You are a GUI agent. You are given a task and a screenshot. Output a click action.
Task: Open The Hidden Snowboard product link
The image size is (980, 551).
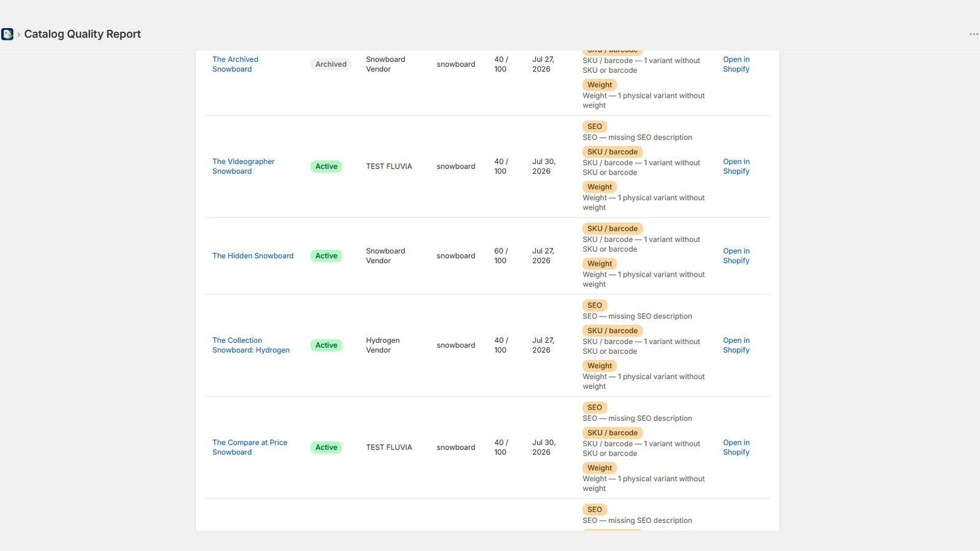tap(253, 256)
